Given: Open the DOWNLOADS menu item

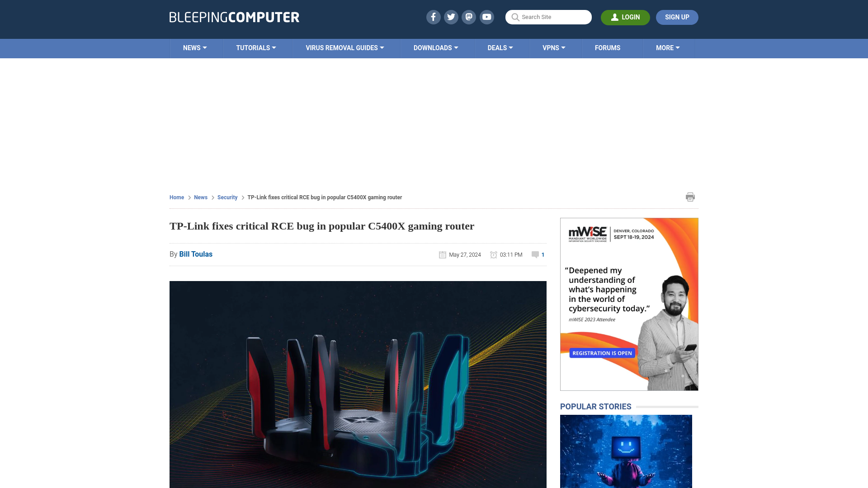Looking at the screenshot, I should click(435, 47).
